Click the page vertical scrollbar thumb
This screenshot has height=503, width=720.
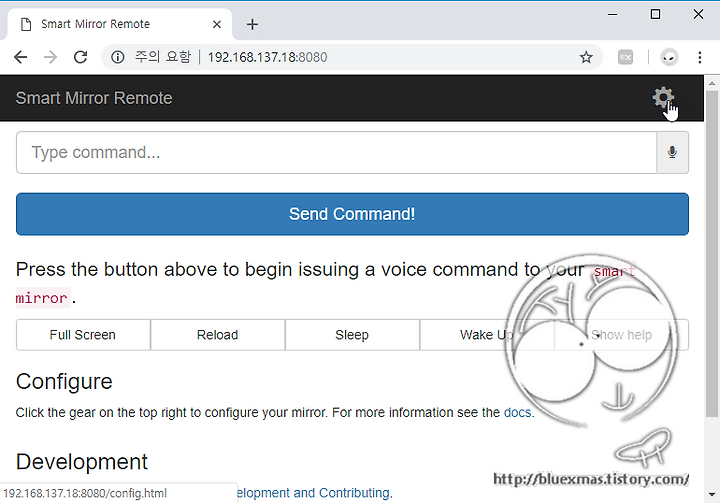tap(712, 254)
